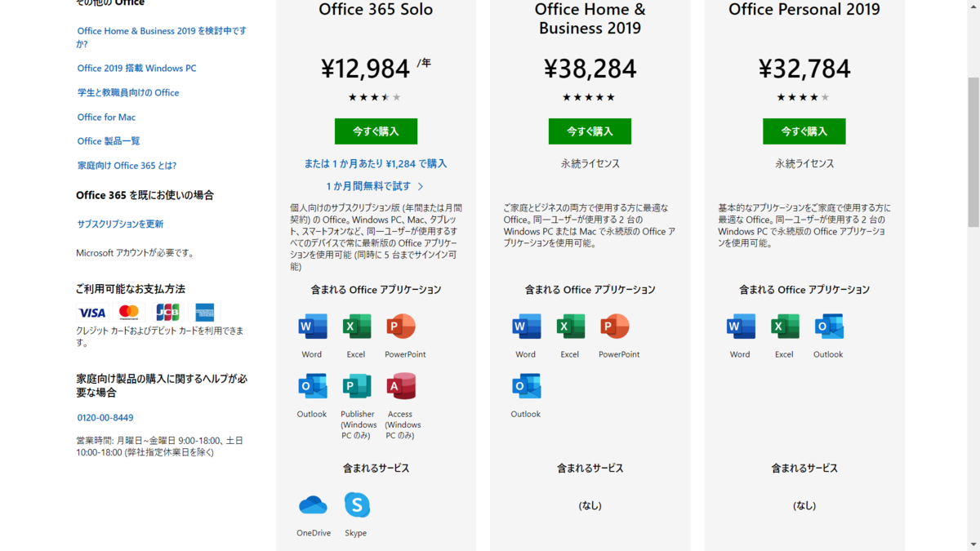
Task: Click Excel icon under Office Personal 2019
Action: tap(785, 327)
